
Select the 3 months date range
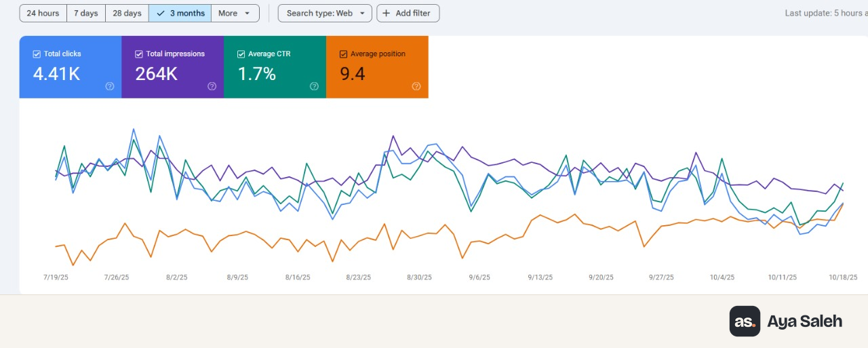[x=180, y=13]
